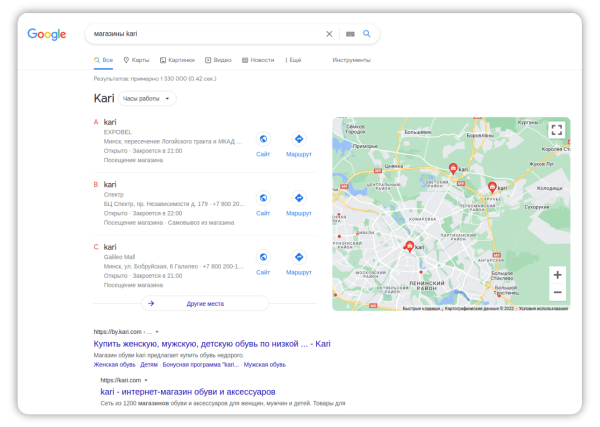Open the Детям sitelink
The width and height of the screenshot is (600, 427).
click(x=149, y=365)
